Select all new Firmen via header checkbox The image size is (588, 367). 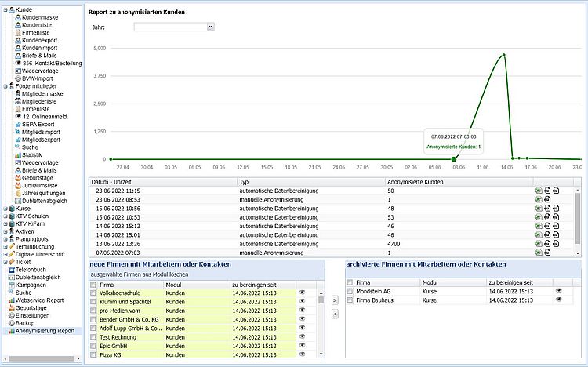coord(94,282)
